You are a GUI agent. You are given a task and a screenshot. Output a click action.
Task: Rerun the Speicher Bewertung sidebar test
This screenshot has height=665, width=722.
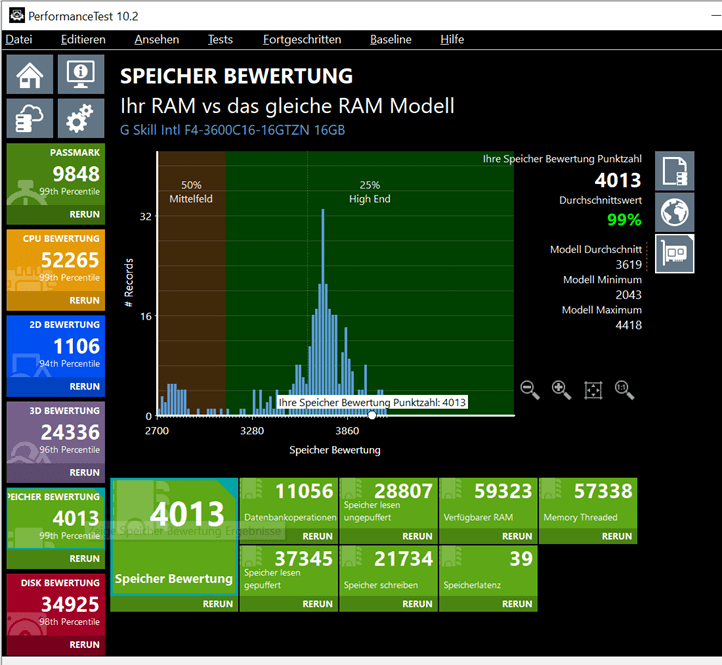click(x=84, y=559)
